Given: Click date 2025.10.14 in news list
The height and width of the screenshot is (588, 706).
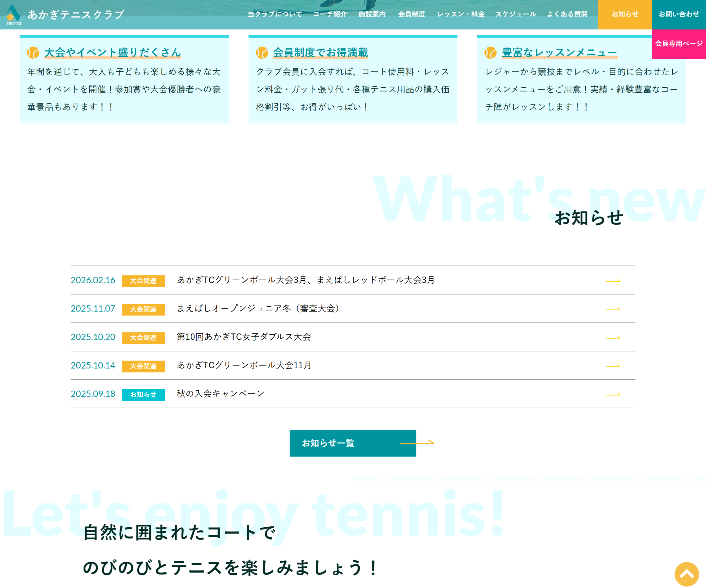Looking at the screenshot, I should point(93,366).
